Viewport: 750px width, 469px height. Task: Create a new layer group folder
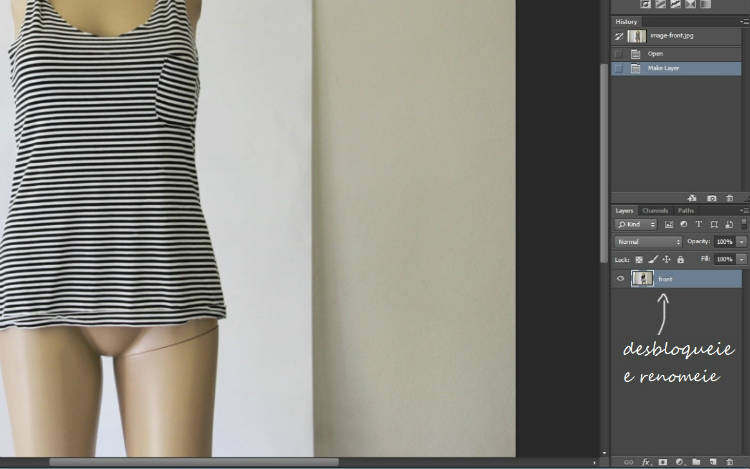tap(696, 462)
